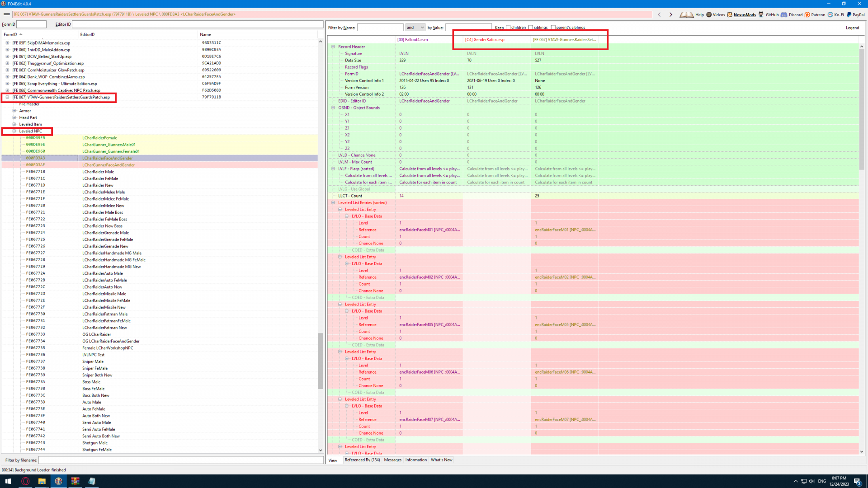Open the hamburger main menu
Screen dimensions: 868x488
7,14
